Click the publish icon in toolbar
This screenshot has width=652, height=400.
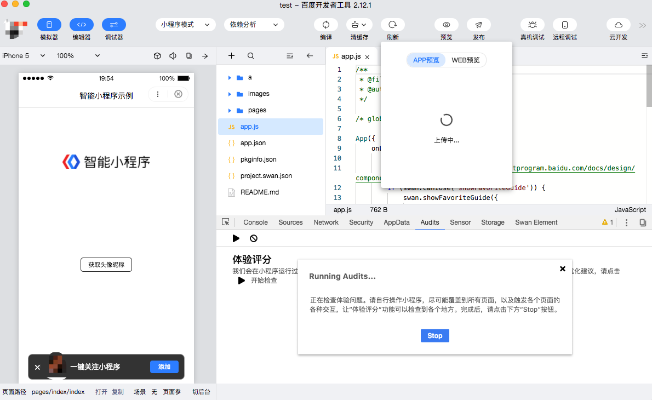478,23
